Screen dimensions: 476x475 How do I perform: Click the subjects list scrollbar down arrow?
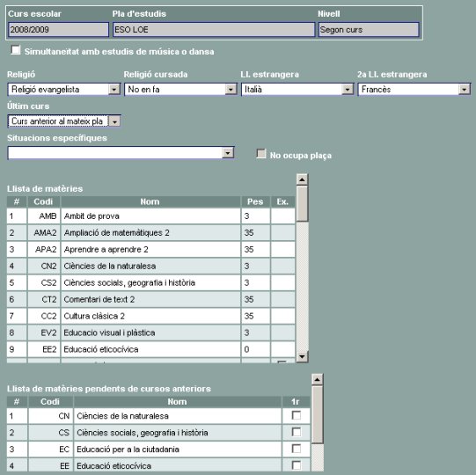pyautogui.click(x=302, y=356)
